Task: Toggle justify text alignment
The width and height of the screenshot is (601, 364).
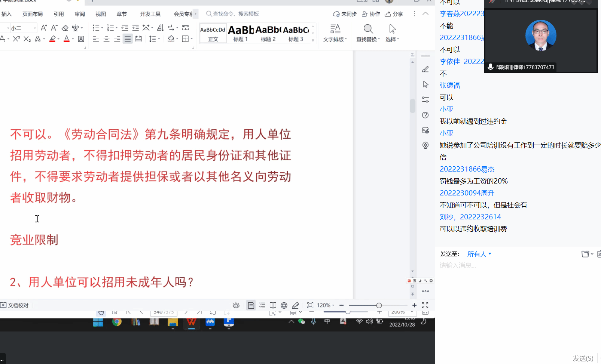Action: [128, 39]
